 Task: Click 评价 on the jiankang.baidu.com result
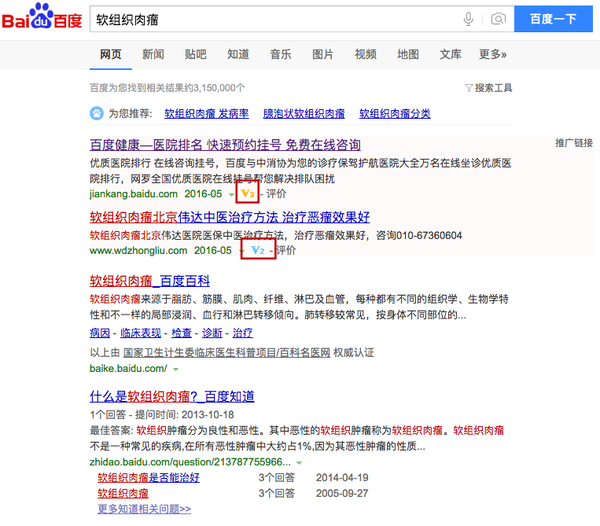[x=276, y=194]
